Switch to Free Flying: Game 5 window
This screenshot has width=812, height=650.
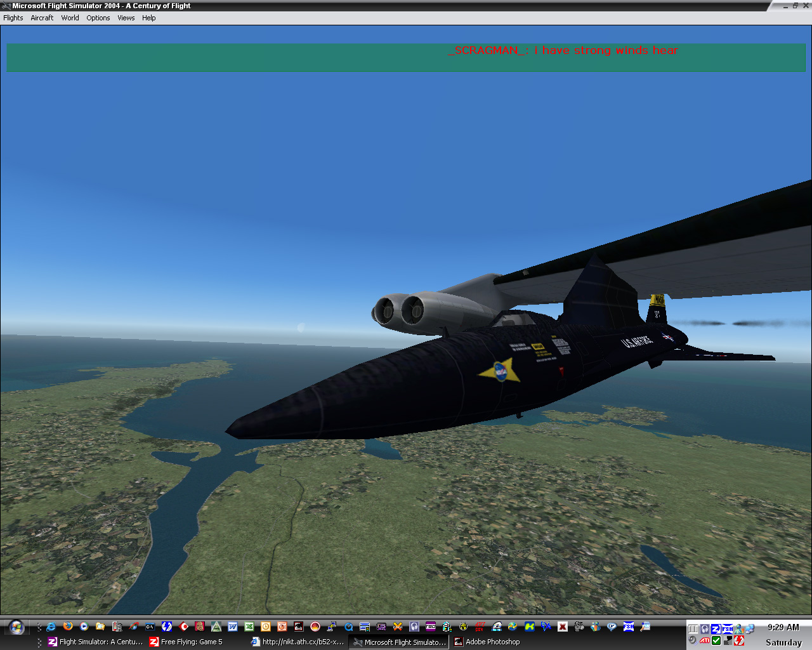pos(186,642)
